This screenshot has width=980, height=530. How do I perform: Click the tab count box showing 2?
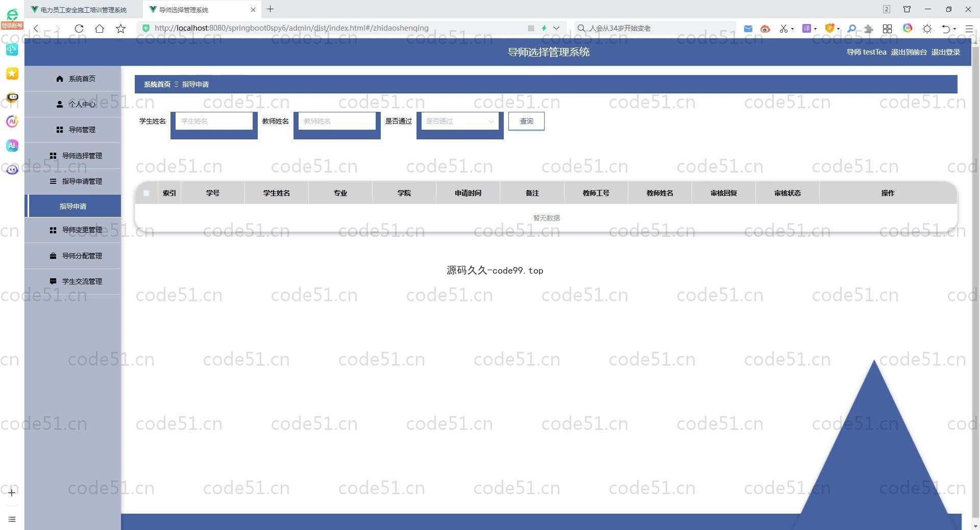tap(887, 9)
